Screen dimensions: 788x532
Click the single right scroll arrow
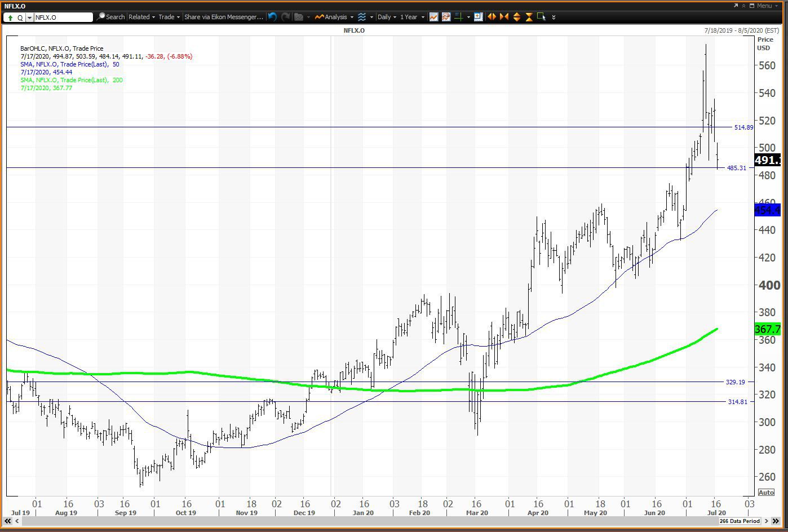[x=767, y=521]
